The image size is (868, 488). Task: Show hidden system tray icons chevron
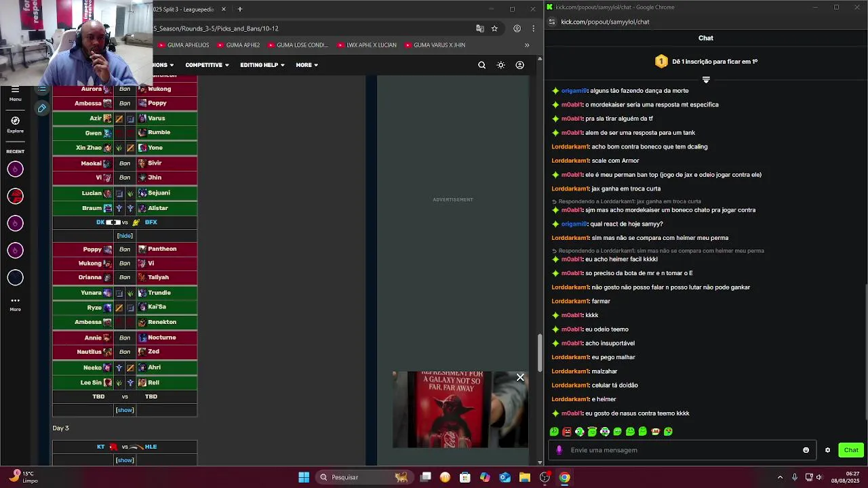(780, 477)
